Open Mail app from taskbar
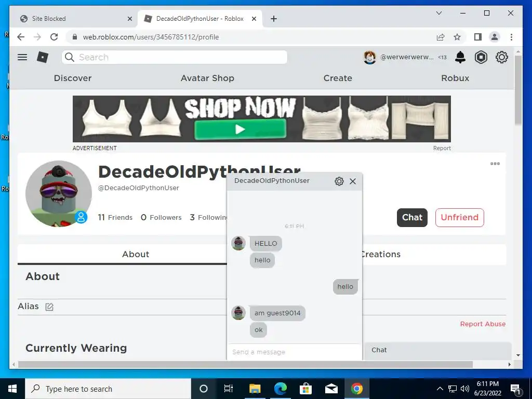Screen dimensions: 532x399 (331, 389)
